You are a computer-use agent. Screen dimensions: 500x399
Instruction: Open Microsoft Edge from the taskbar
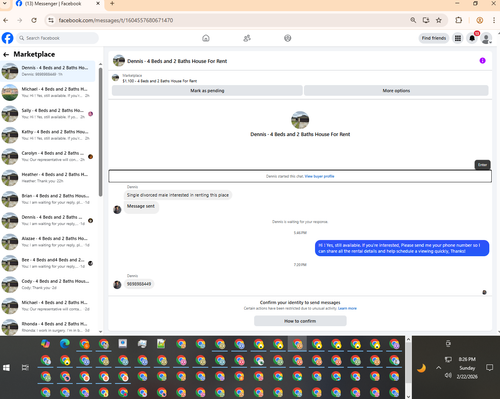(65, 344)
